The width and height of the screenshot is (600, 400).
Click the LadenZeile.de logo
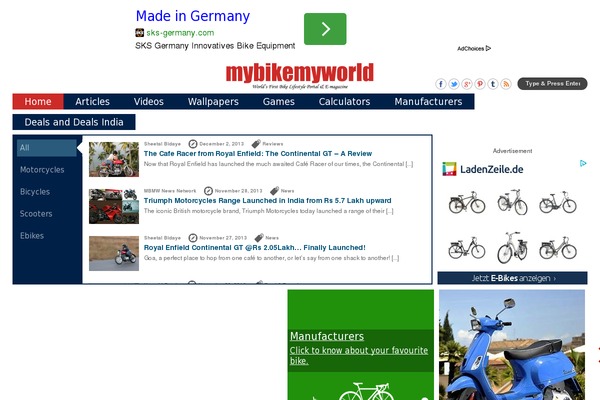(483, 169)
